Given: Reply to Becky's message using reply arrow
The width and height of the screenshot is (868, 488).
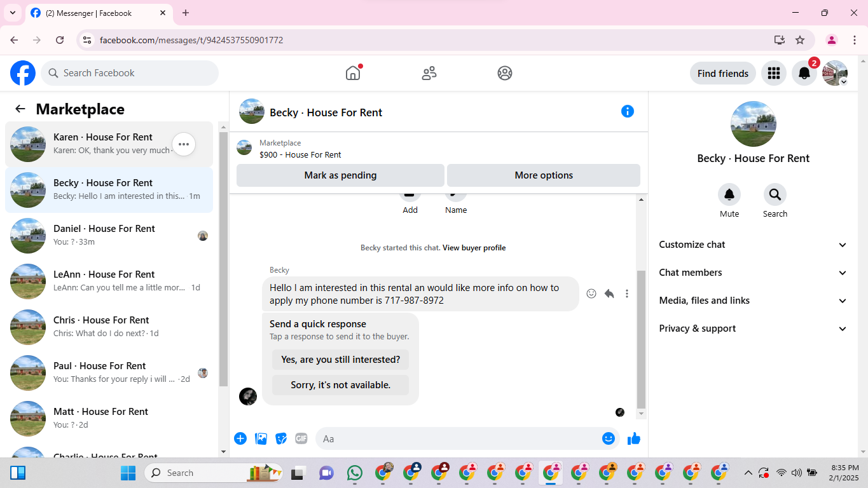Looking at the screenshot, I should tap(609, 294).
